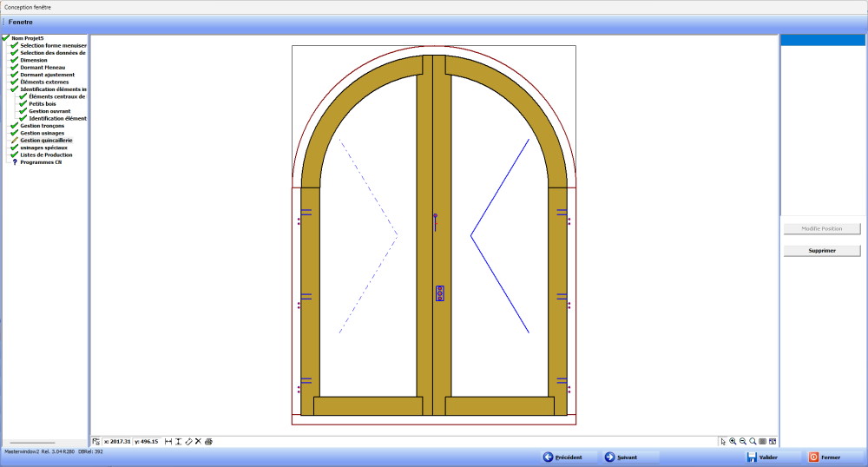The height and width of the screenshot is (467, 868).
Task: Open the Gestion usinages step
Action: [42, 133]
